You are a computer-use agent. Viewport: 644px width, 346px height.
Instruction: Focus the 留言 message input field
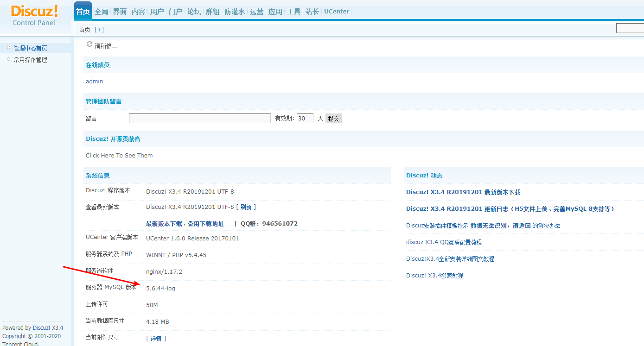[200, 119]
